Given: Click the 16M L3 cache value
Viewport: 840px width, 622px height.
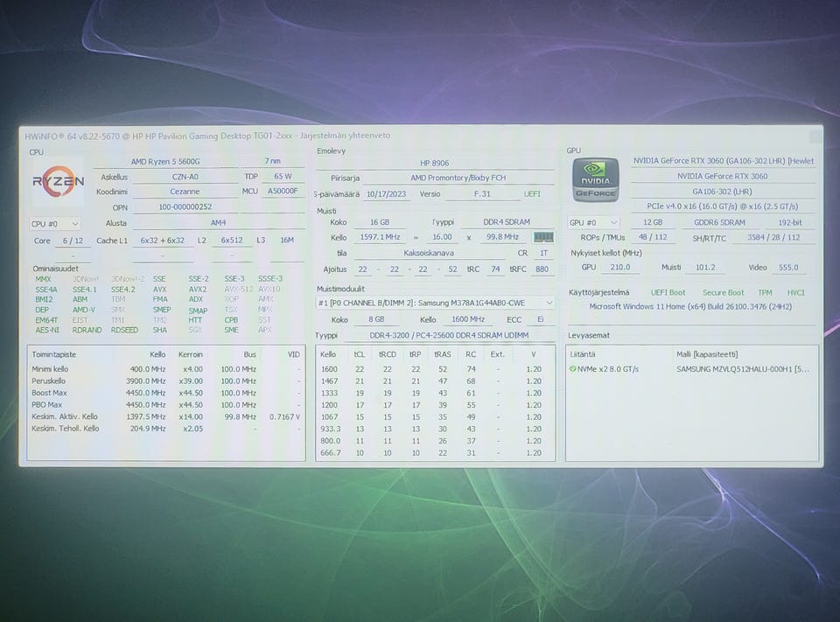Looking at the screenshot, I should [x=287, y=240].
